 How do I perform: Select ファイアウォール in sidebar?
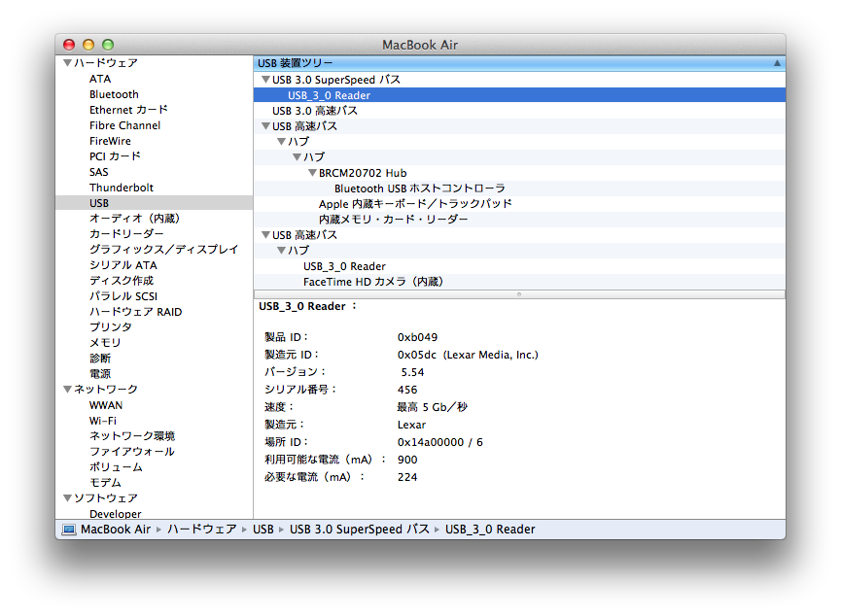click(x=132, y=452)
